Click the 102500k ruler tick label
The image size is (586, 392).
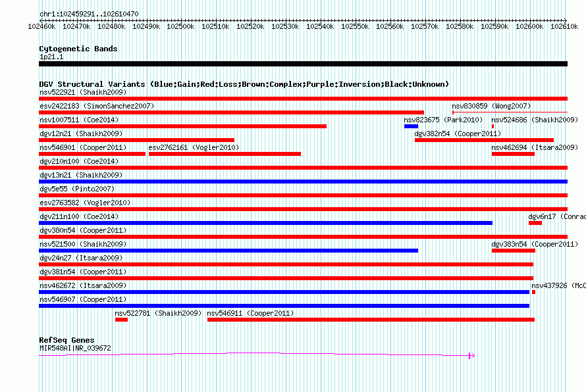[x=180, y=26]
